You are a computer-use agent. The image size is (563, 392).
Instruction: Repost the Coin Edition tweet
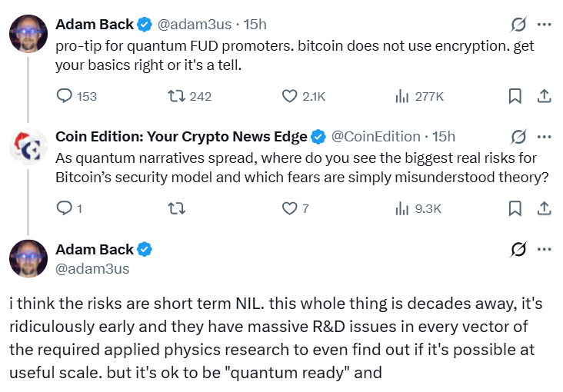[177, 208]
